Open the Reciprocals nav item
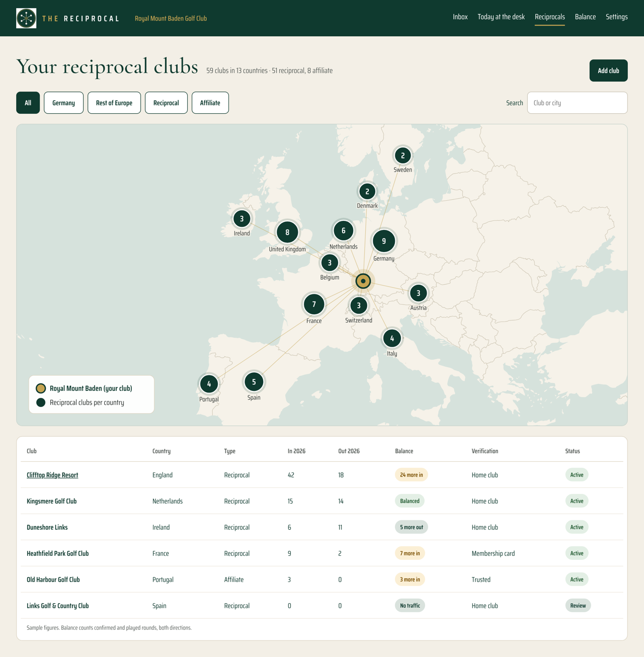 [550, 17]
